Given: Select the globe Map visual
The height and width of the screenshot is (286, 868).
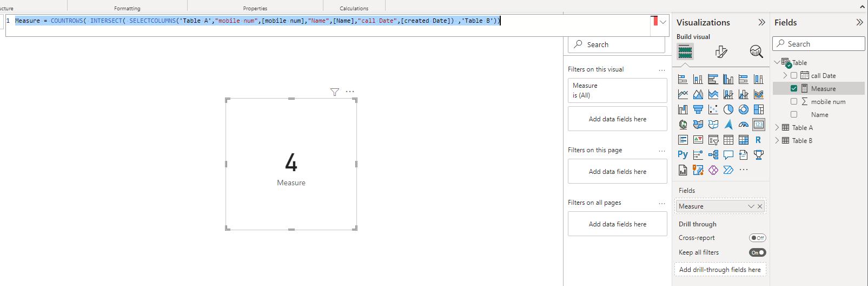Looking at the screenshot, I should coord(683,125).
